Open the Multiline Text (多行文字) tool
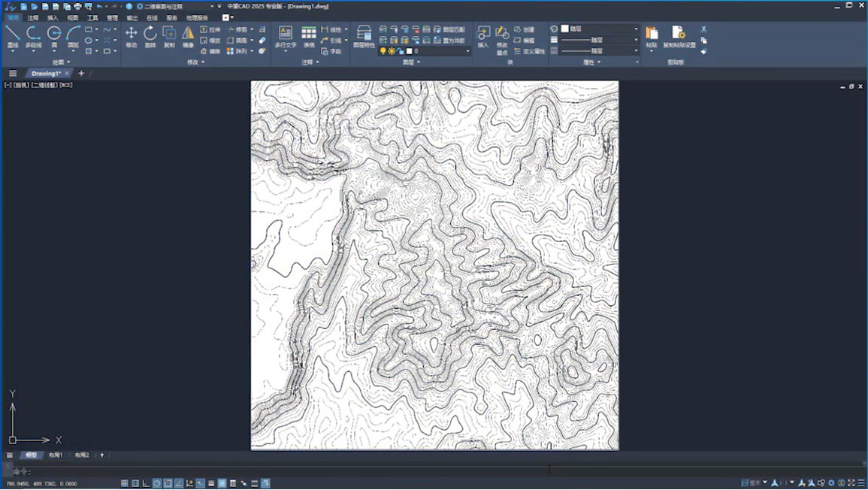Image resolution: width=868 pixels, height=490 pixels. tap(286, 37)
